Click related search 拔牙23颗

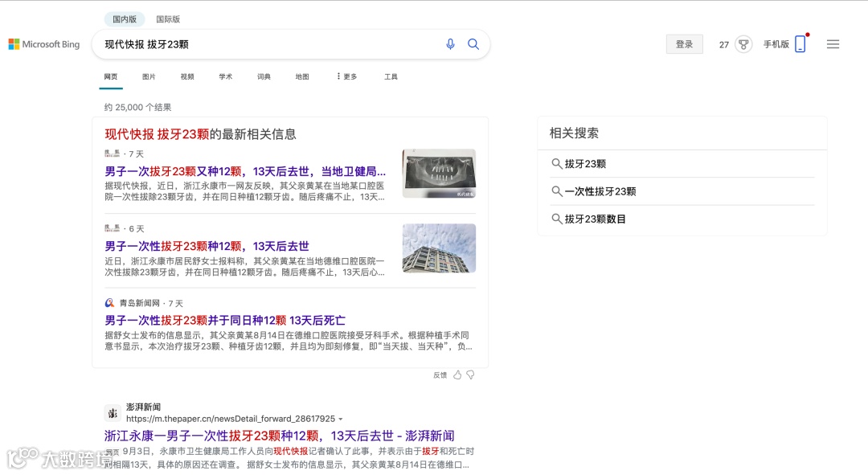pos(585,163)
